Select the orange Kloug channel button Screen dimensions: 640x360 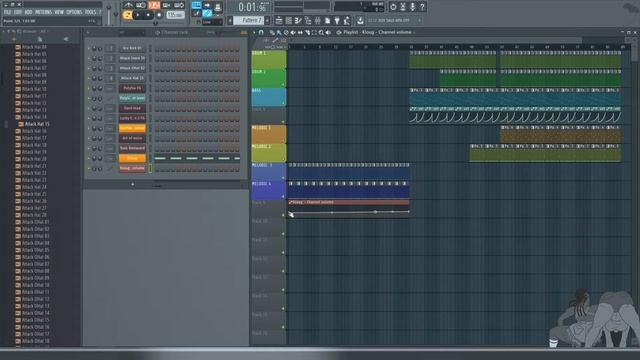132,158
